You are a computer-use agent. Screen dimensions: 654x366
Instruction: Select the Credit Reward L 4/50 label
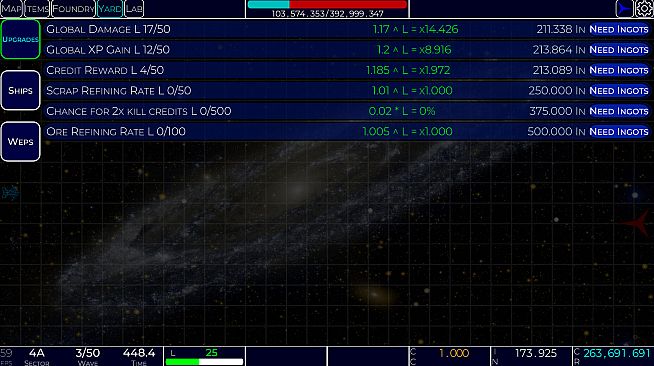[x=105, y=70]
